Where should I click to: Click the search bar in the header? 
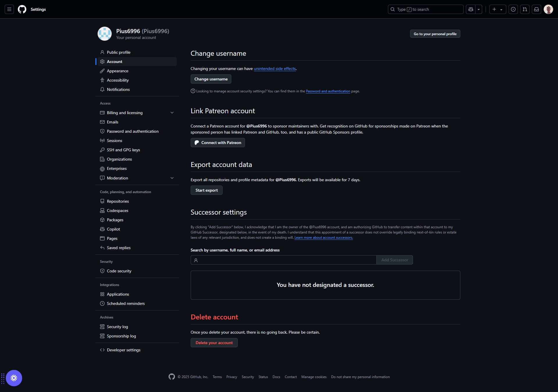[x=425, y=9]
